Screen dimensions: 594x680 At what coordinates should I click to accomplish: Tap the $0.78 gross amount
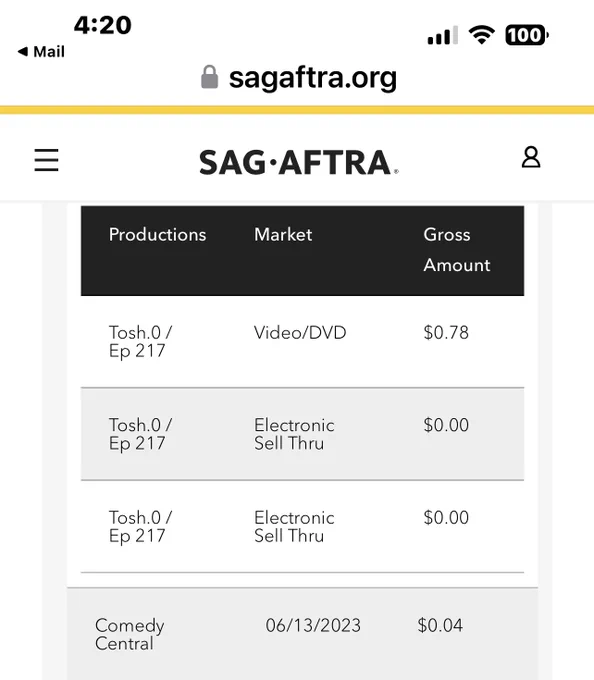click(x=446, y=333)
